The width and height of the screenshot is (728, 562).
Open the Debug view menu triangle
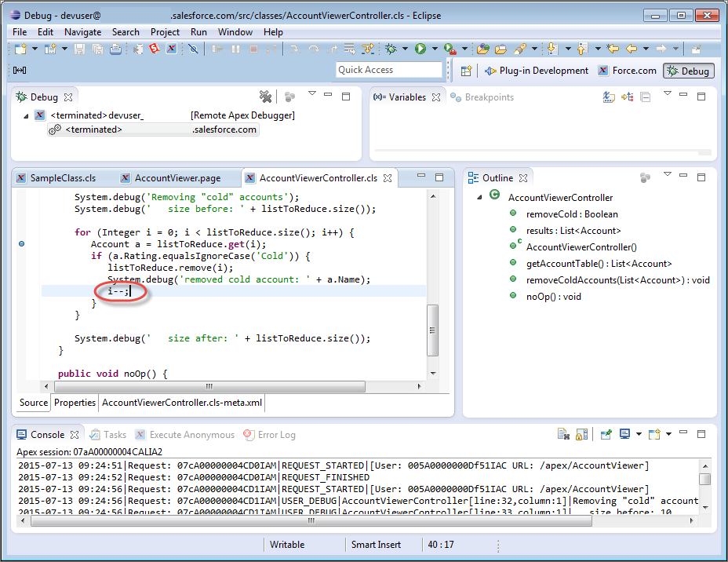312,94
